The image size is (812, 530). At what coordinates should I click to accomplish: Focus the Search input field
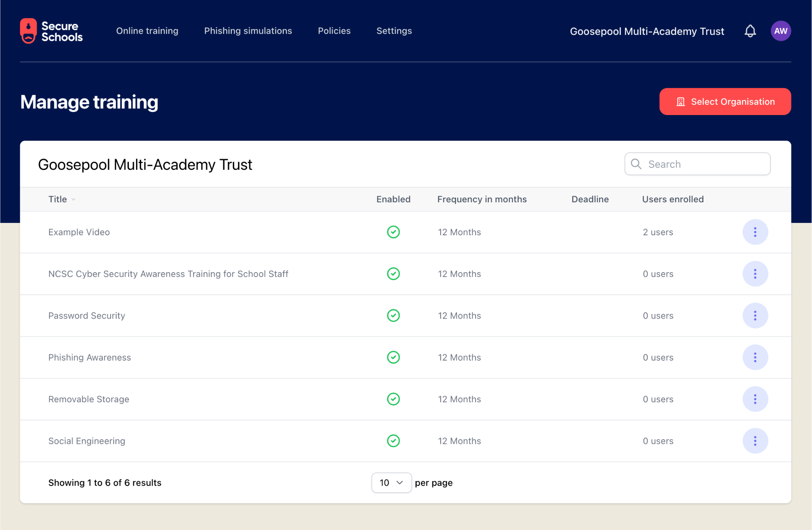[x=697, y=164]
